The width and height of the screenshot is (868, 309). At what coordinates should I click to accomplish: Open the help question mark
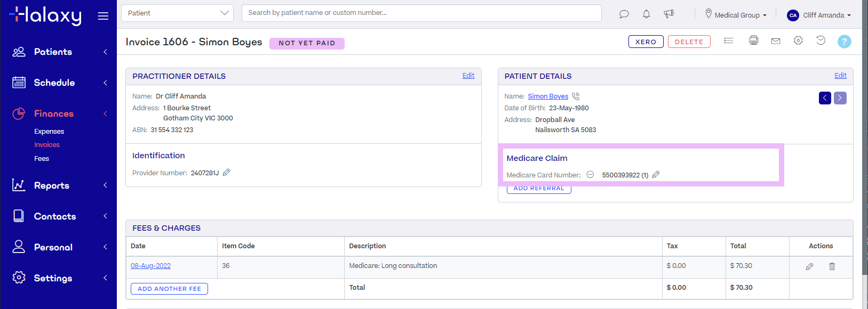[844, 42]
